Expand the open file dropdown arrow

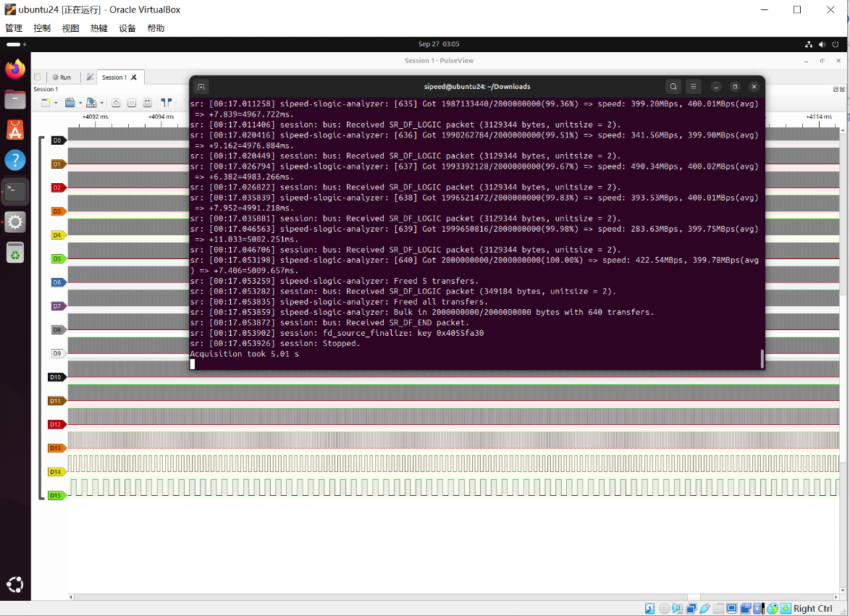[80, 103]
